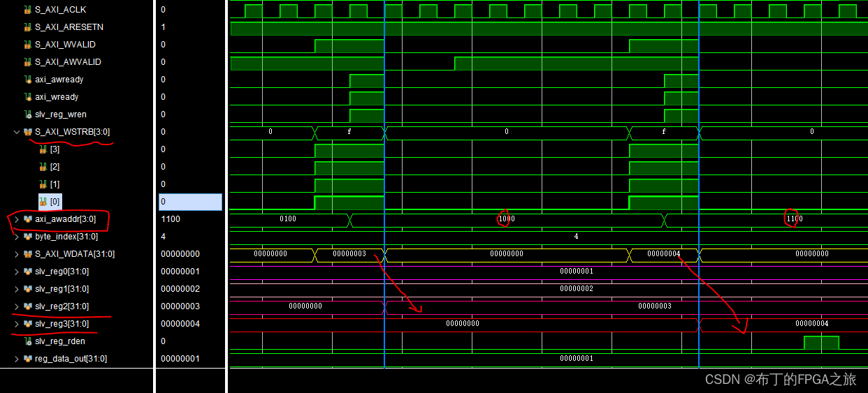Click the S_AXI_ACLK signal icon
This screenshot has width=868, height=393.
pyautogui.click(x=28, y=10)
